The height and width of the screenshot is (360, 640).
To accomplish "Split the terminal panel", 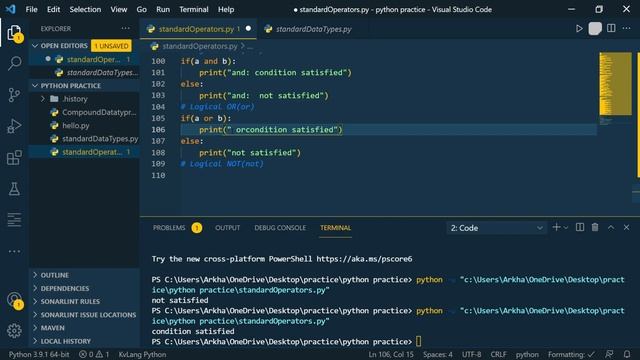I will [x=580, y=227].
